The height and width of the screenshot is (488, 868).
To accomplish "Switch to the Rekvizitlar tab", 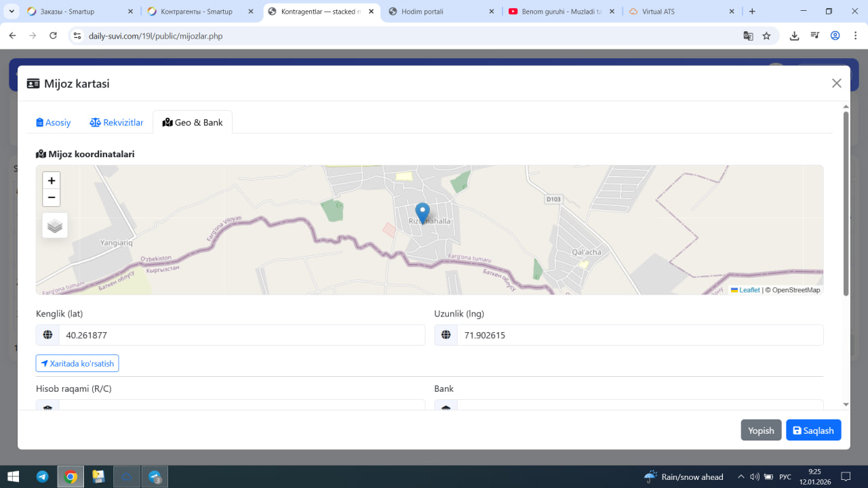I will [117, 123].
